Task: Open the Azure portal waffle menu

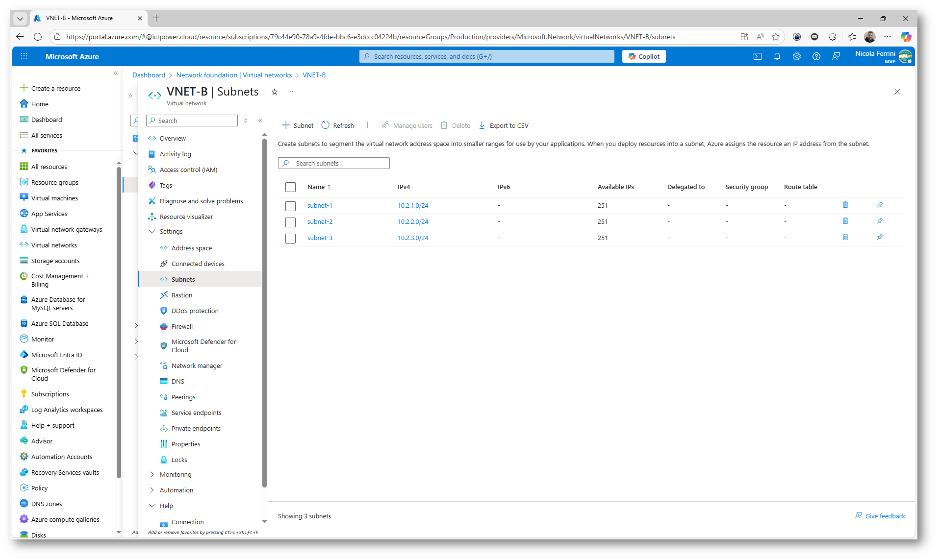Action: click(24, 56)
